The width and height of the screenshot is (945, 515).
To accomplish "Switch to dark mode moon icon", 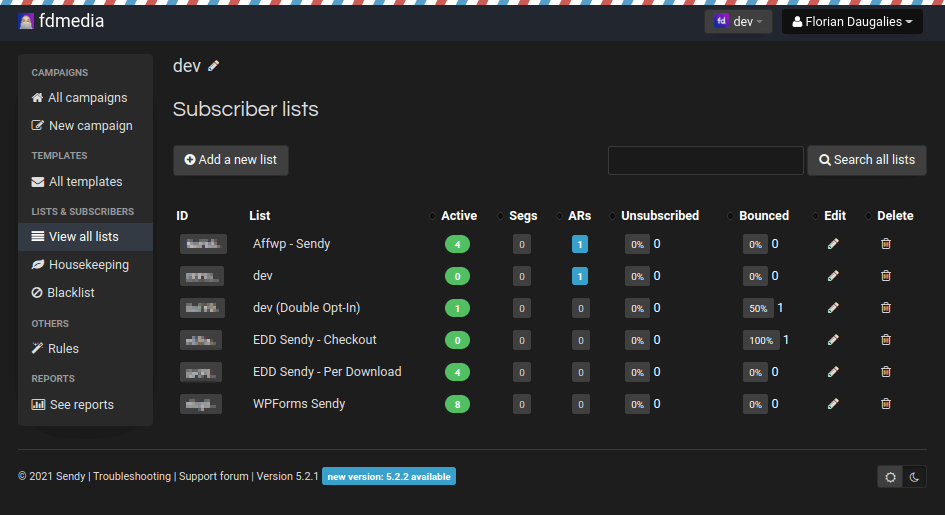I will tap(914, 477).
